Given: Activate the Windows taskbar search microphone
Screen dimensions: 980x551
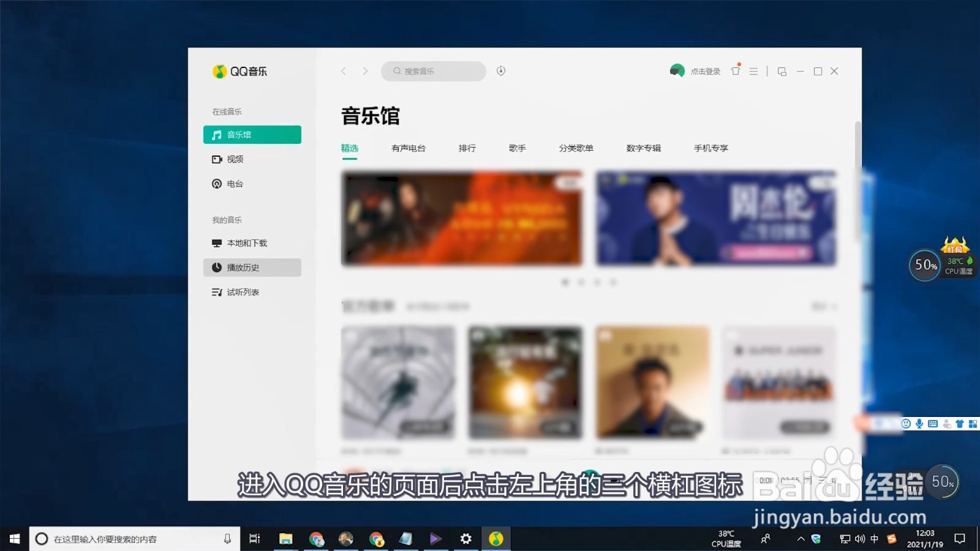Looking at the screenshot, I should coord(227,539).
